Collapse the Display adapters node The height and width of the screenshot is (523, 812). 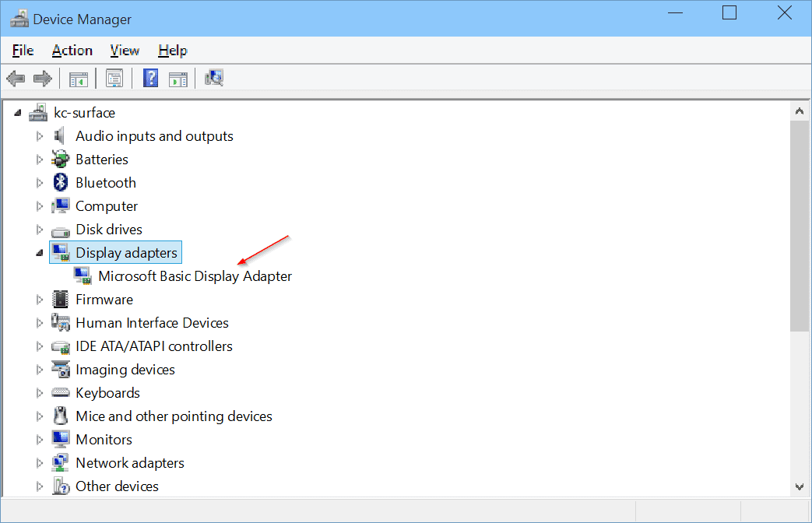click(x=40, y=253)
